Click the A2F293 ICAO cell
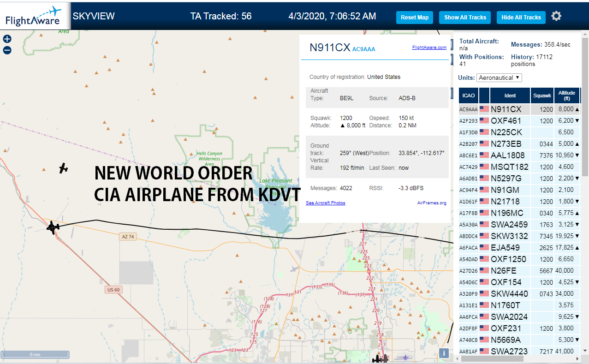The image size is (589, 364). pyautogui.click(x=469, y=121)
